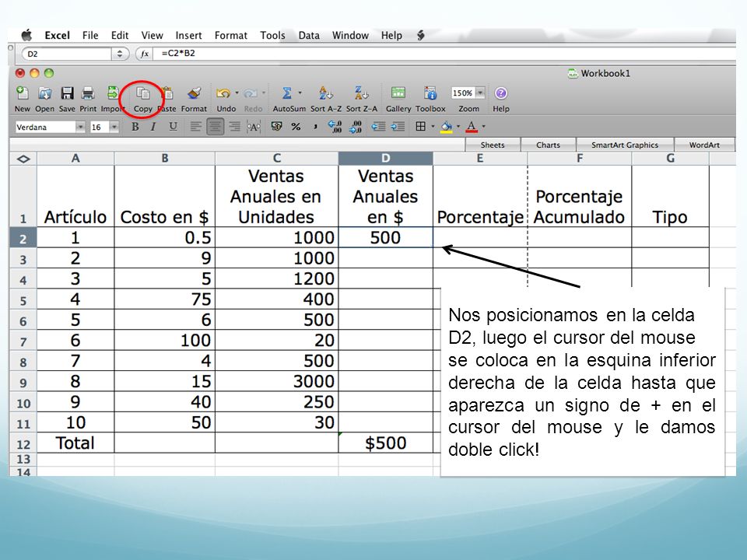Expand the Font Color options arrow
This screenshot has height=560, width=747.
tap(483, 127)
